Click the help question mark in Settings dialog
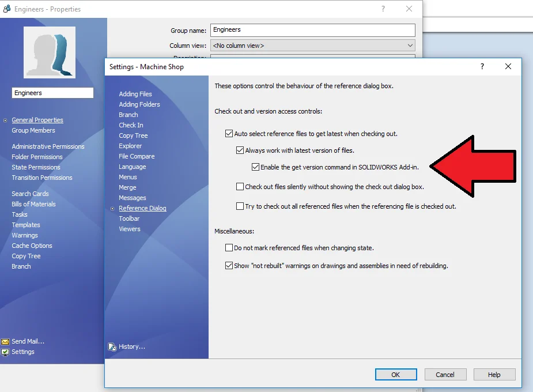 [x=482, y=66]
